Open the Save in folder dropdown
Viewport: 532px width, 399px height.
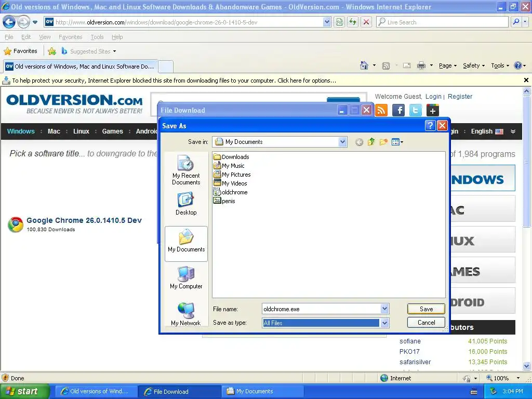[343, 142]
